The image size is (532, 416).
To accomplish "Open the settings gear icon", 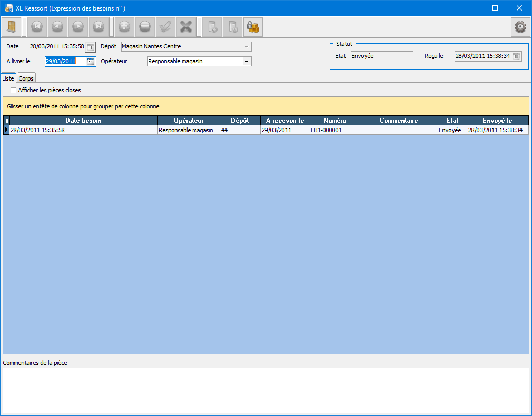I will tap(520, 26).
